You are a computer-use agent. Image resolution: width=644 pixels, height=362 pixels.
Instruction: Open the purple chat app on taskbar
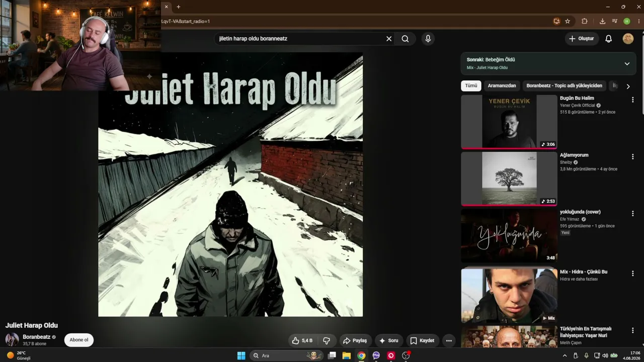[376, 355]
